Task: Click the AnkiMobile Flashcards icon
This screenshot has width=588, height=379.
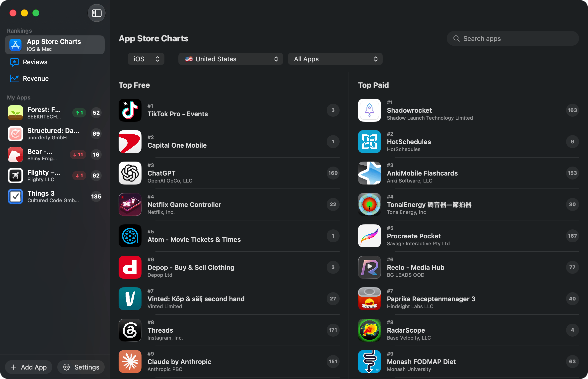Action: point(369,173)
